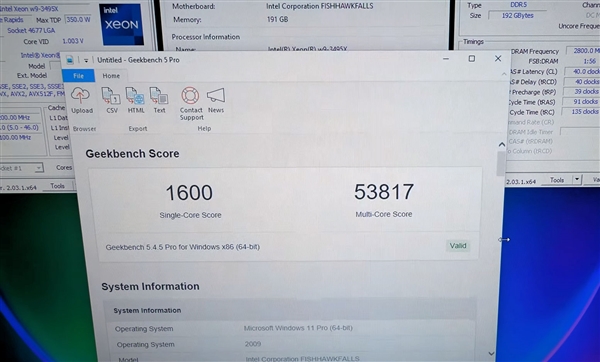Image resolution: width=600 pixels, height=362 pixels.
Task: Click the tRP 39 clocks field
Action: [581, 91]
